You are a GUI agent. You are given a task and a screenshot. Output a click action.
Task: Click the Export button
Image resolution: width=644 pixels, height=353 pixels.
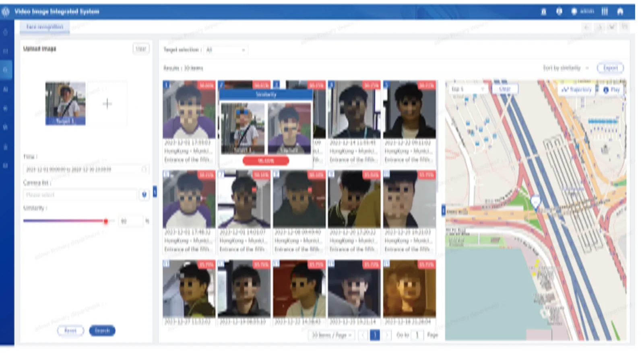point(610,68)
